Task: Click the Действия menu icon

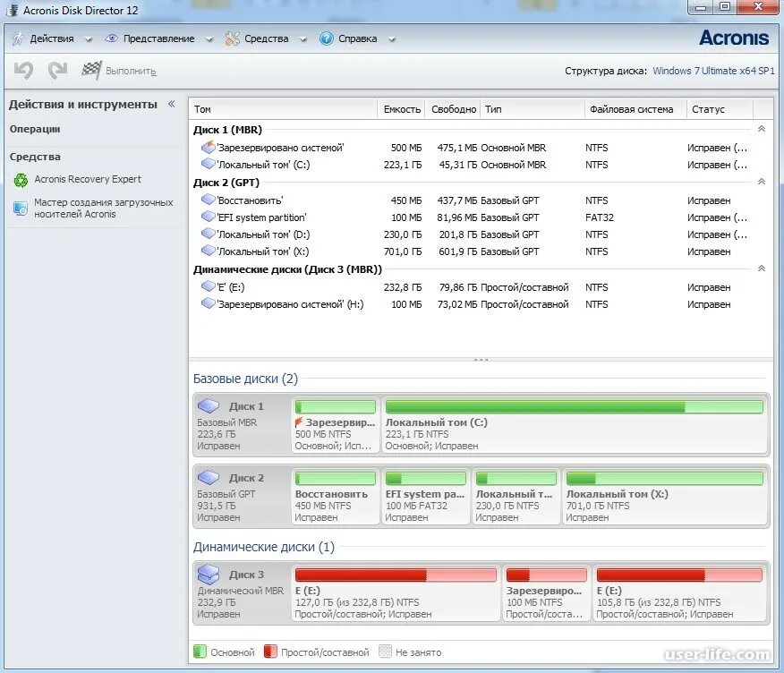Action: 18,38
